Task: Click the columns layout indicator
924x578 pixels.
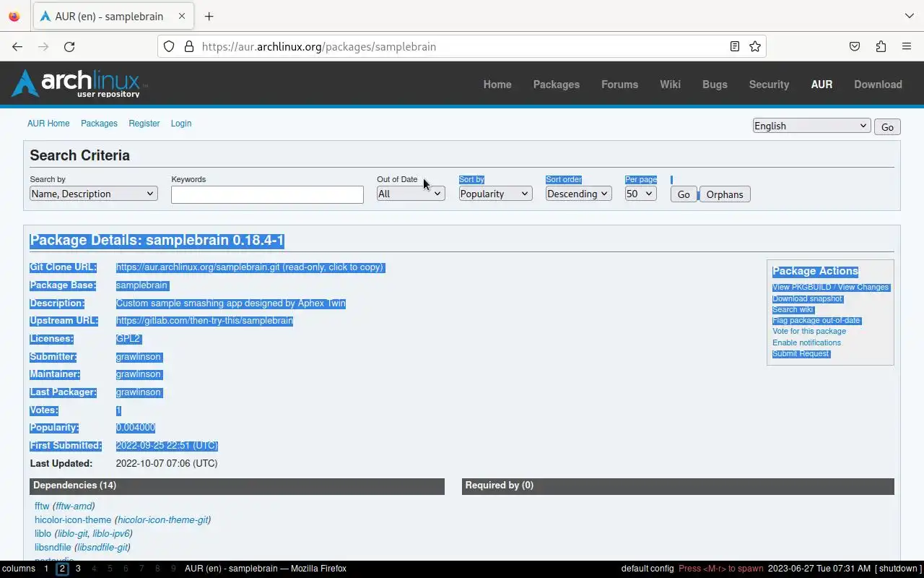Action: (x=19, y=569)
